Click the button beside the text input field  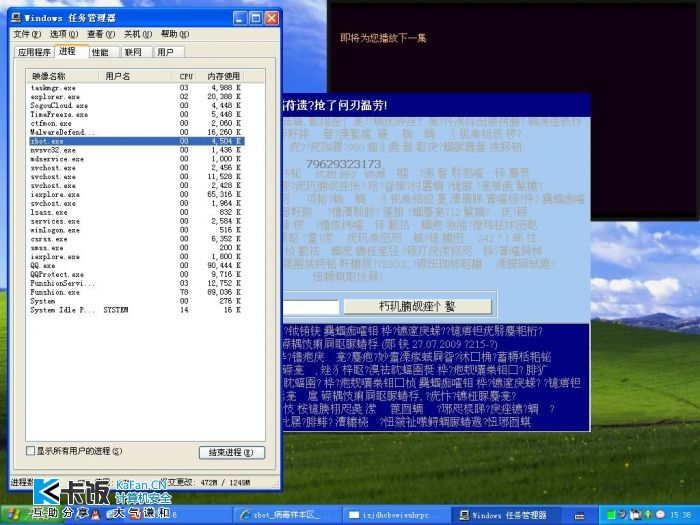[416, 306]
